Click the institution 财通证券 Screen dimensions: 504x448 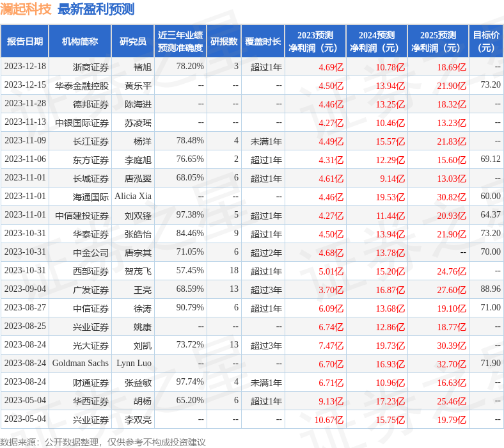click(x=91, y=383)
